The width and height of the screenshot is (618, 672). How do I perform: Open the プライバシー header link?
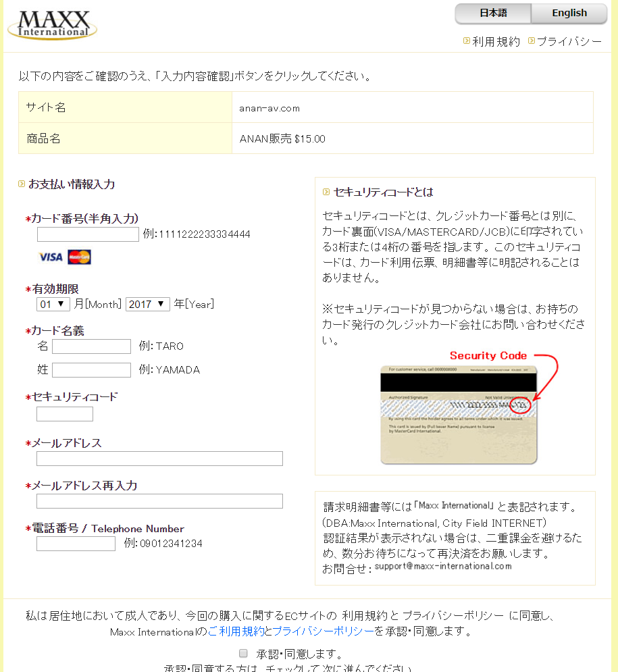point(569,42)
